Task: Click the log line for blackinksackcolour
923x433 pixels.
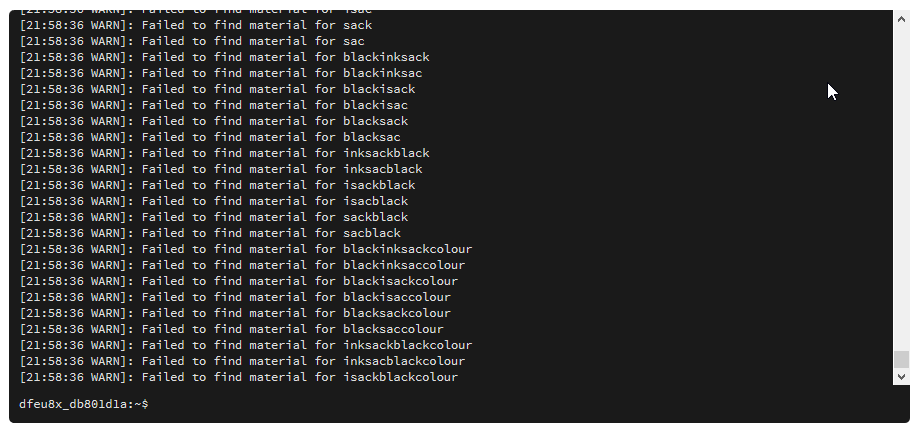Action: (x=245, y=249)
